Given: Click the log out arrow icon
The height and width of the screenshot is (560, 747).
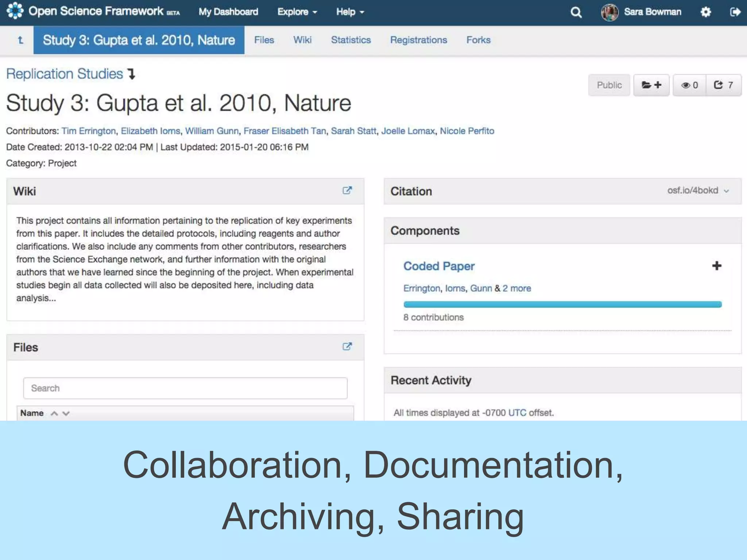Looking at the screenshot, I should (735, 12).
